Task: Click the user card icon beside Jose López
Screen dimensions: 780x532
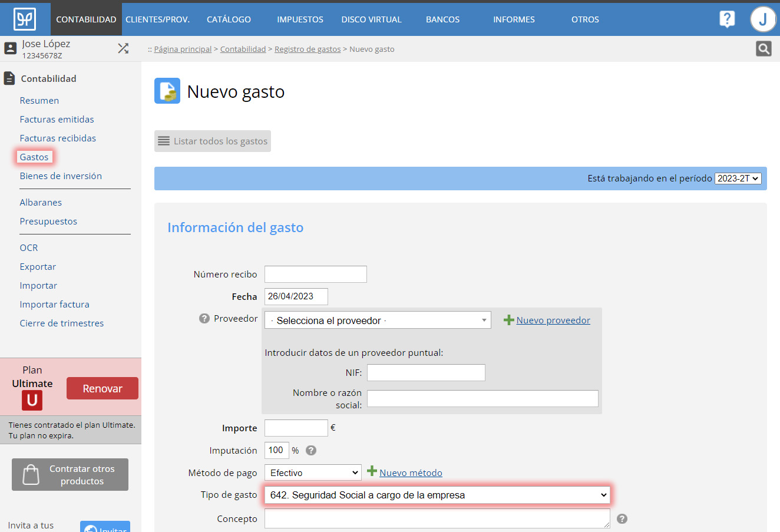Action: click(x=10, y=48)
